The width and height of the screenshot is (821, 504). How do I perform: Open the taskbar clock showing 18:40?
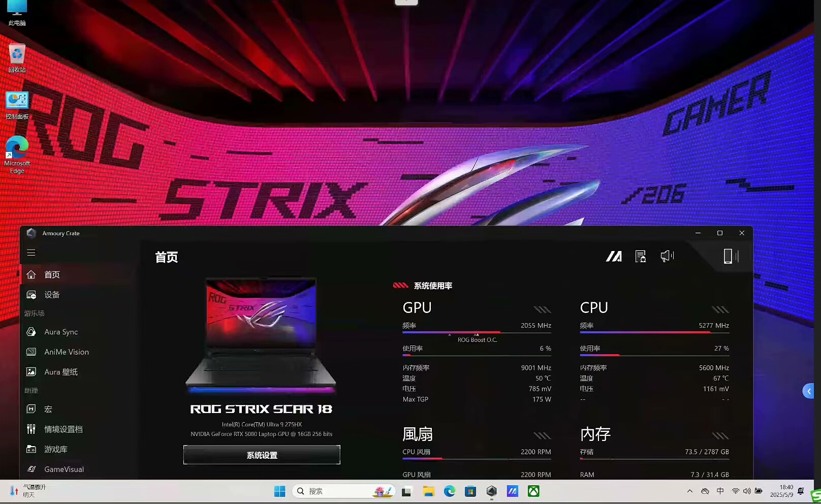coord(781,491)
